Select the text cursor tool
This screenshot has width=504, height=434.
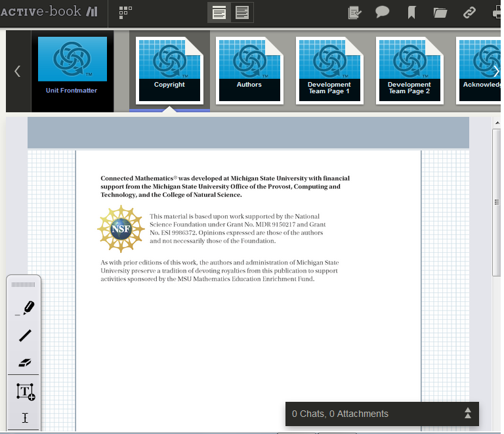[25, 418]
